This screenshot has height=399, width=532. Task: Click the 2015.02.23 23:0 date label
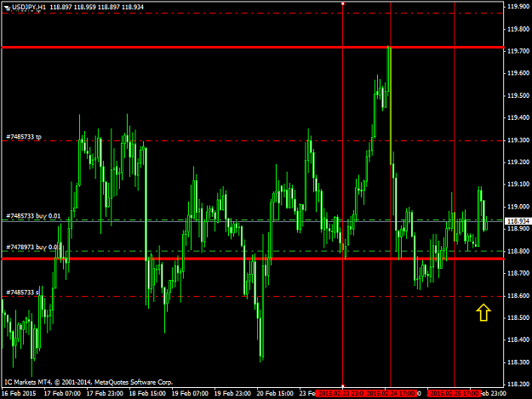pyautogui.click(x=340, y=394)
